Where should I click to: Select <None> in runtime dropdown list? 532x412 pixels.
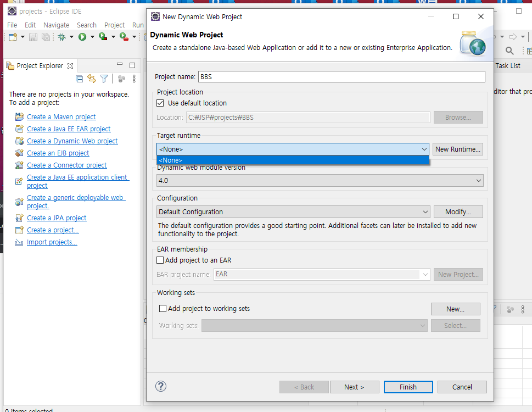click(293, 160)
